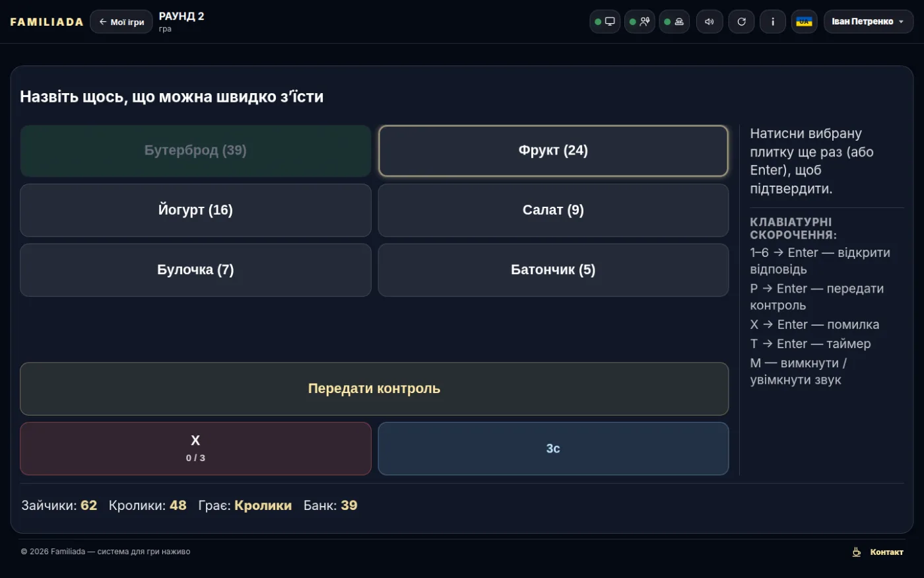Click the РАУНД 2 heading
This screenshot has width=924, height=578.
point(181,17)
